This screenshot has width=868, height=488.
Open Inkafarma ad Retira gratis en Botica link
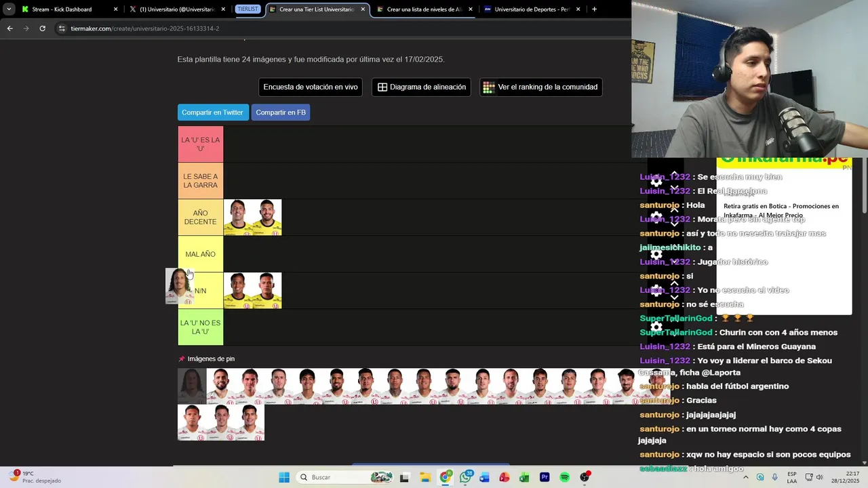[781, 211]
